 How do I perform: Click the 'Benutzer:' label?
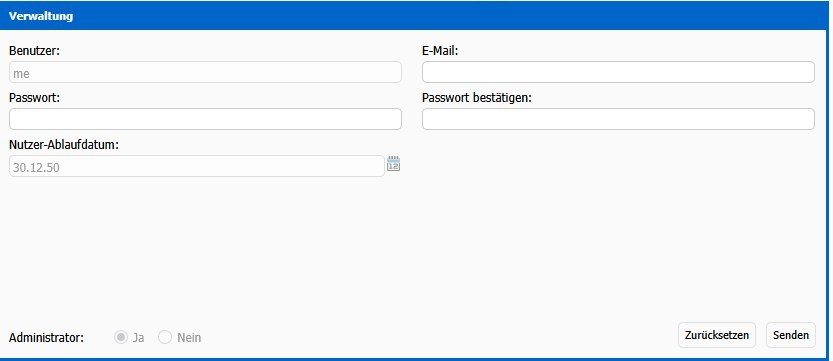[35, 51]
